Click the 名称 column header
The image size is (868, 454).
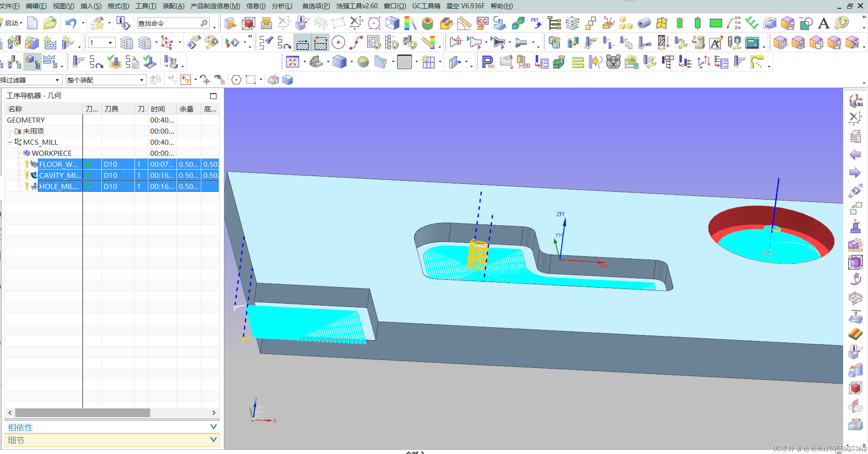[x=44, y=109]
